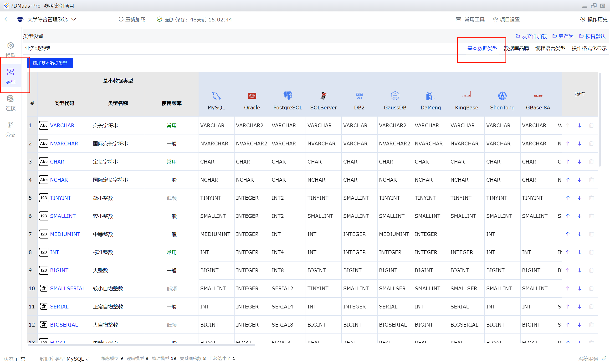Switch to the 数据库品牌 tab

(x=516, y=48)
